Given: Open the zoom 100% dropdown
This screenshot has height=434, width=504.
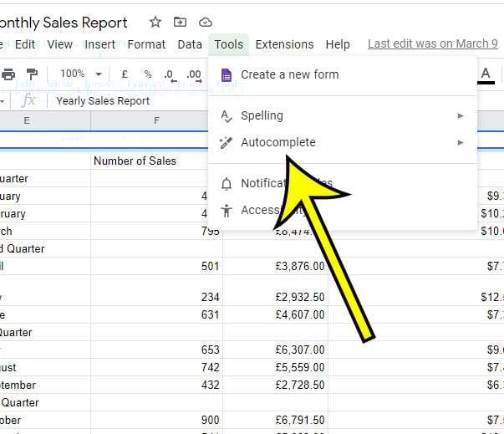Looking at the screenshot, I should [80, 74].
